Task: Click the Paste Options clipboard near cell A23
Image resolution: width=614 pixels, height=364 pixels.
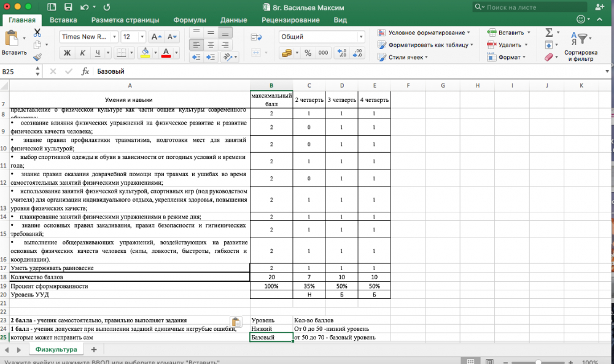Action: point(236,322)
